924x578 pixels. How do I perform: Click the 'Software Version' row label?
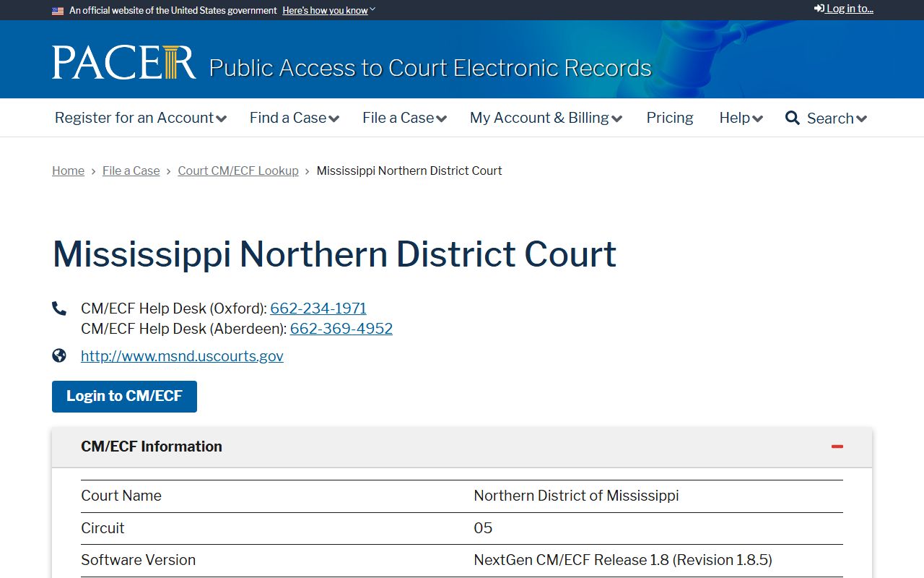coord(138,560)
